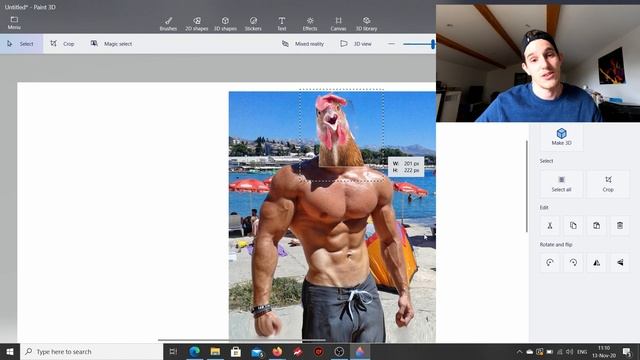This screenshot has height=360, width=640.
Task: Open the taskbar clock and date
Action: point(604,351)
